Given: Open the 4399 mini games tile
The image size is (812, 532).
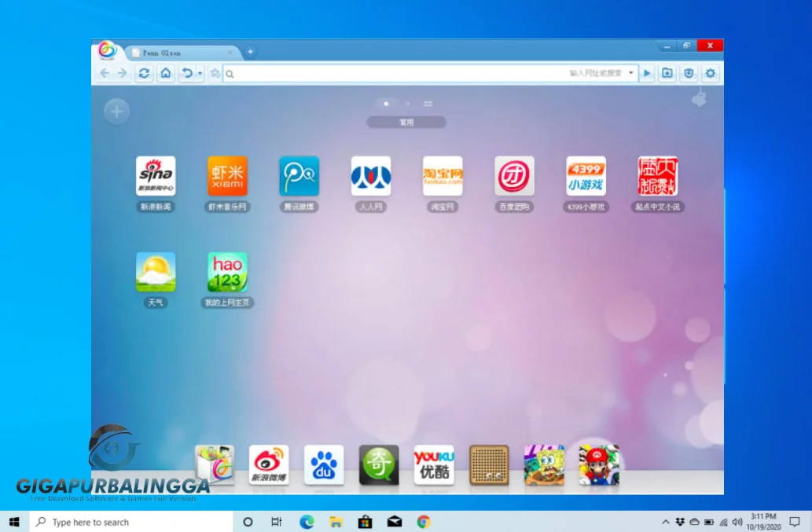Looking at the screenshot, I should pyautogui.click(x=585, y=176).
